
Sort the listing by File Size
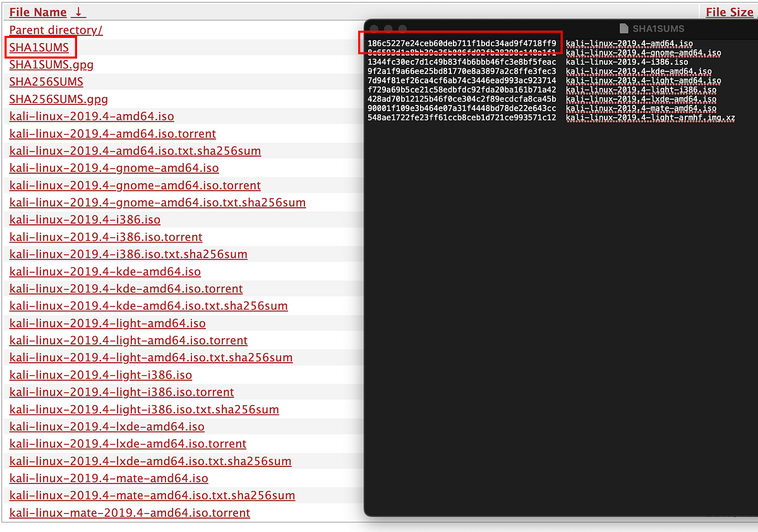click(728, 11)
